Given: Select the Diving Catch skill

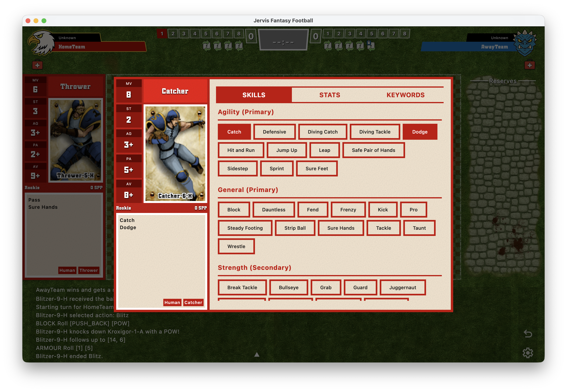Looking at the screenshot, I should 323,132.
